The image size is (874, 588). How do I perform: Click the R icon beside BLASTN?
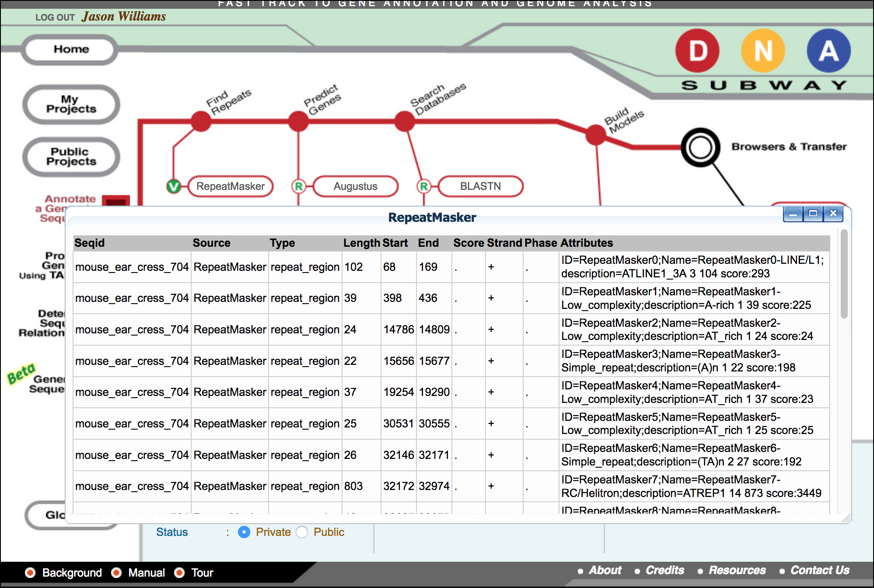(424, 186)
